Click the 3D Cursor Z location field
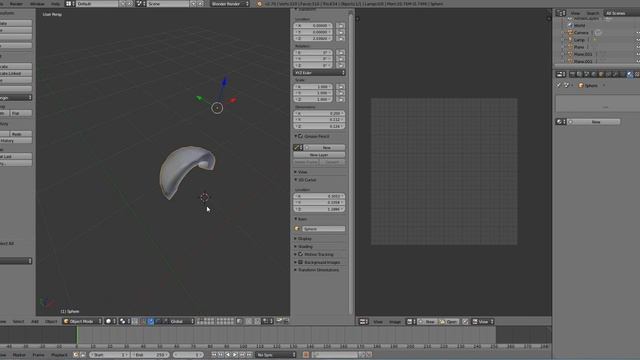This screenshot has width=640, height=360. (319, 209)
